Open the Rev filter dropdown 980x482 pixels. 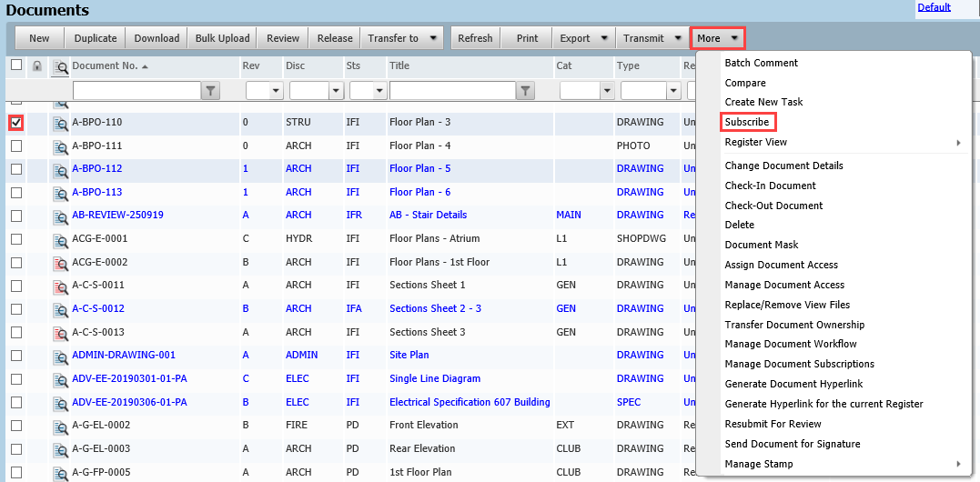276,91
